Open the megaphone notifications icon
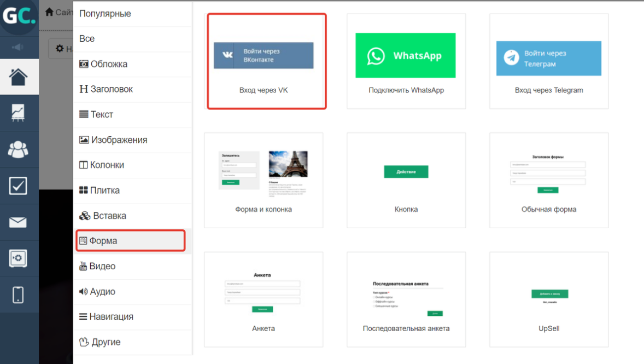This screenshot has width=644, height=364. (x=17, y=47)
